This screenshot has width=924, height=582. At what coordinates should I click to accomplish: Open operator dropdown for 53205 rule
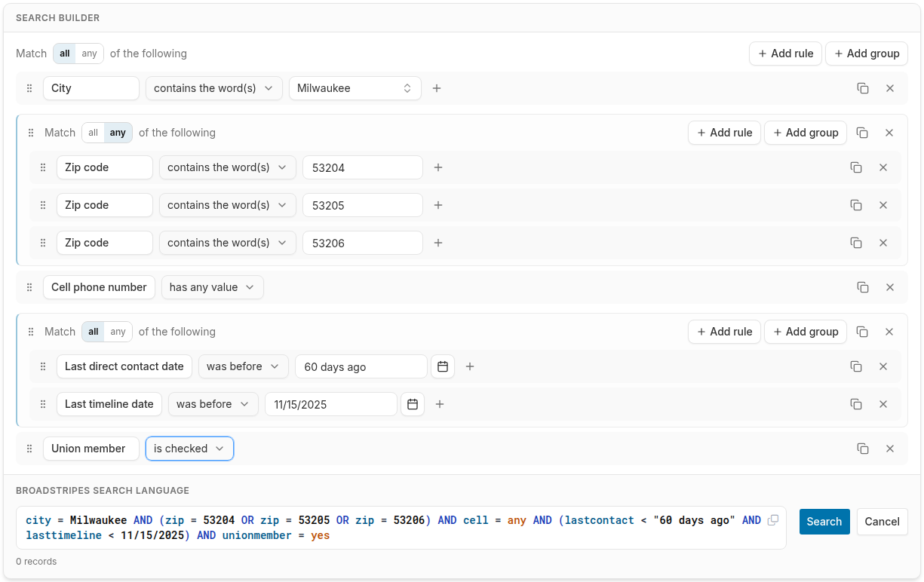click(x=228, y=205)
